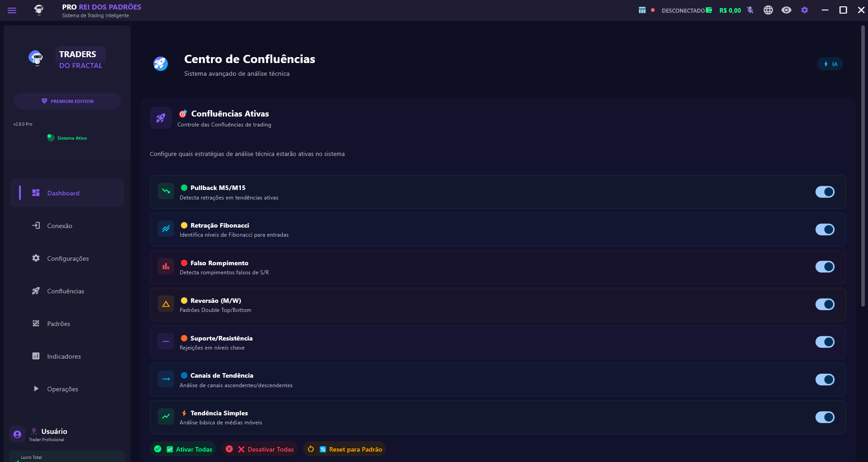
Task: Click the Pullback M5/M15 strategy icon
Action: pos(166,191)
